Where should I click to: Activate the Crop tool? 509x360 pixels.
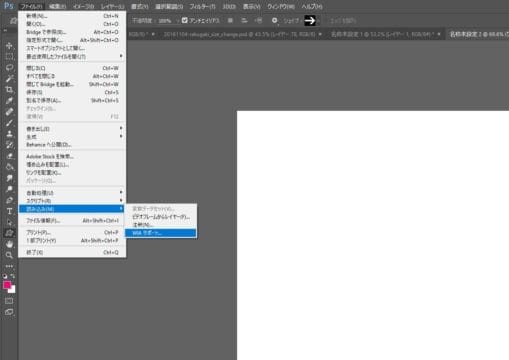pos(9,90)
